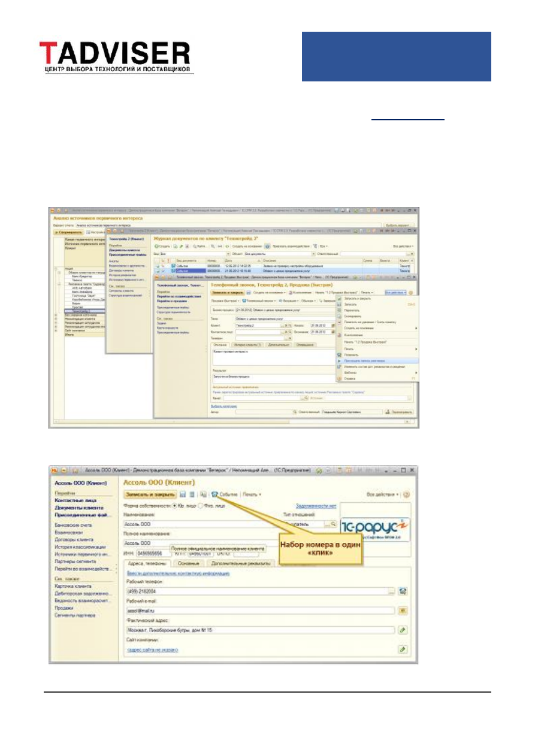Open Продажи in the Ассоль navigation panel
This screenshot has height=756, width=535.
[65, 608]
